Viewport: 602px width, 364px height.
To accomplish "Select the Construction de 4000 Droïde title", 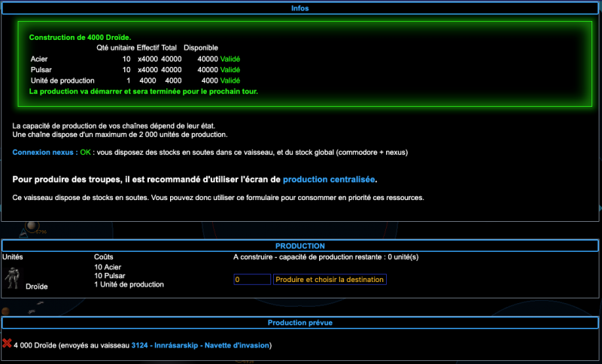I will pyautogui.click(x=80, y=38).
